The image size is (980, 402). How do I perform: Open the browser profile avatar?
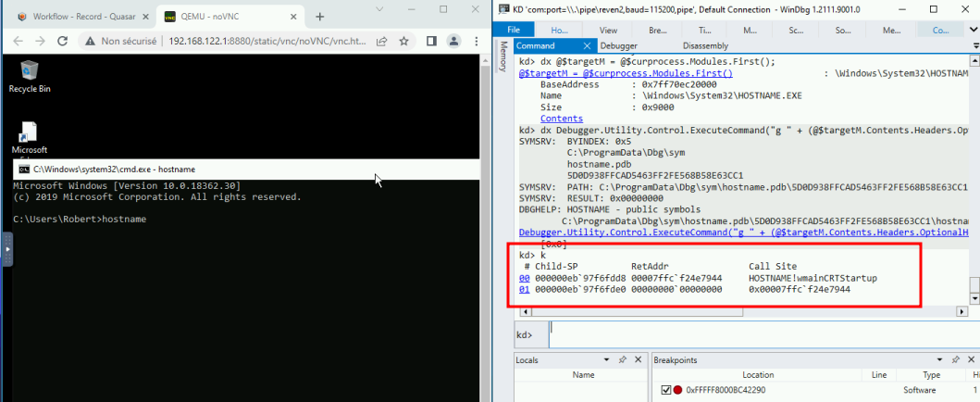pos(453,41)
